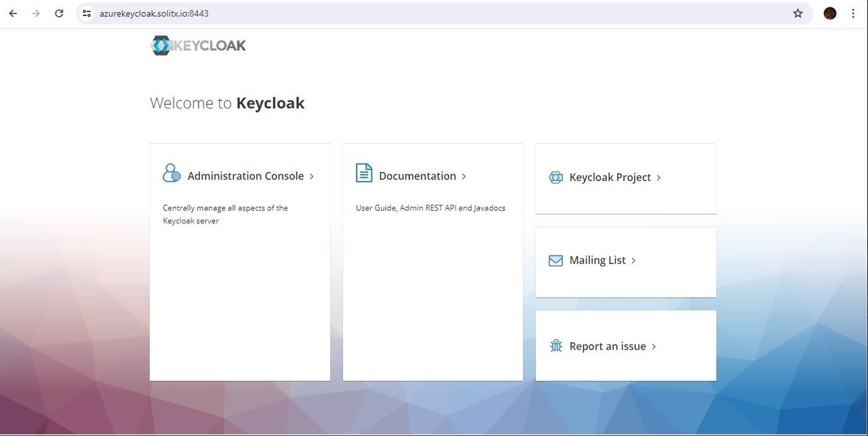Bookmark this page with the star icon
The image size is (868, 436).
point(798,14)
